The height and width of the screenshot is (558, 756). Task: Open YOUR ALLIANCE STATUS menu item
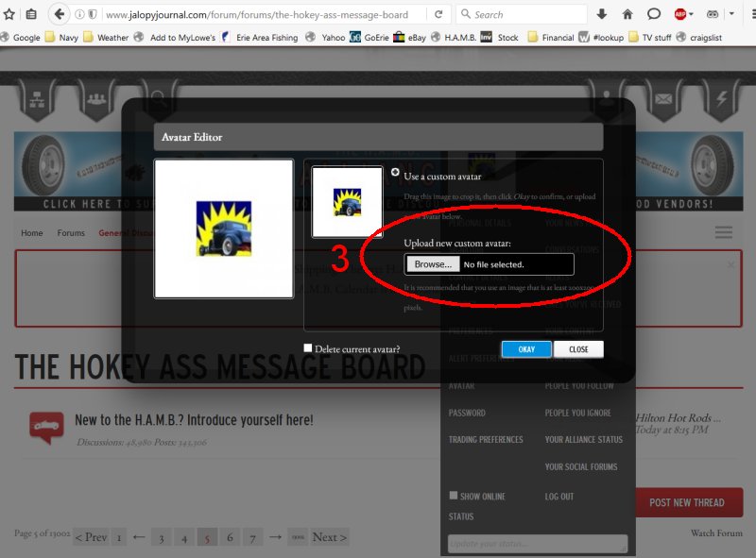[x=583, y=439]
